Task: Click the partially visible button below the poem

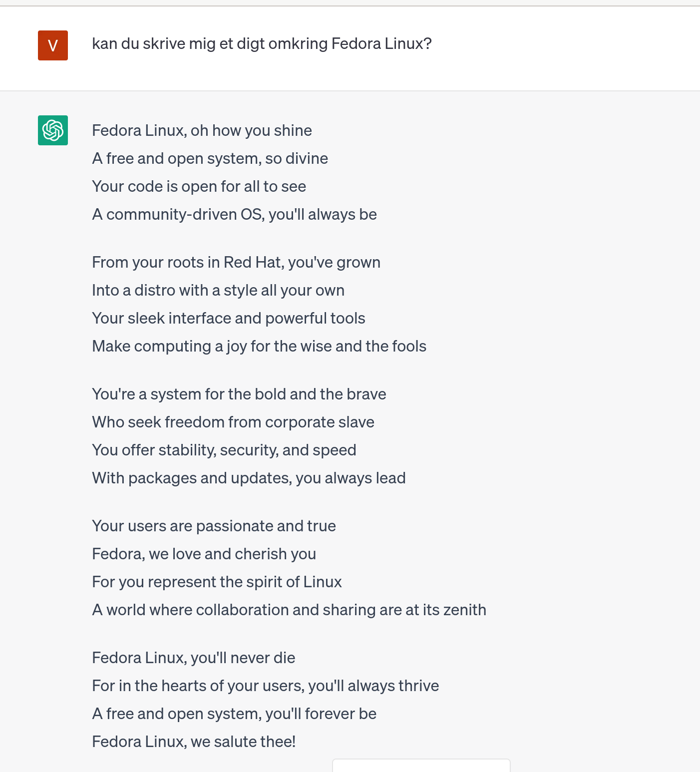Action: point(421,765)
